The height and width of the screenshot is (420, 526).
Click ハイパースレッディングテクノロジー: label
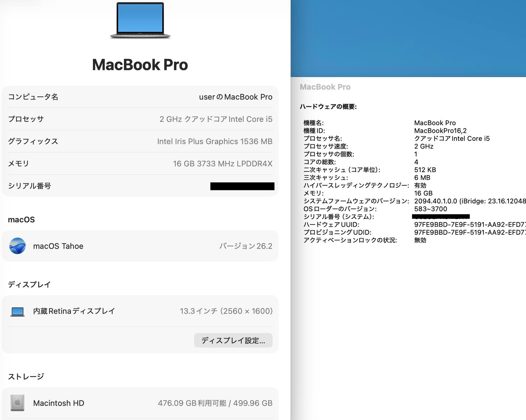click(x=356, y=186)
